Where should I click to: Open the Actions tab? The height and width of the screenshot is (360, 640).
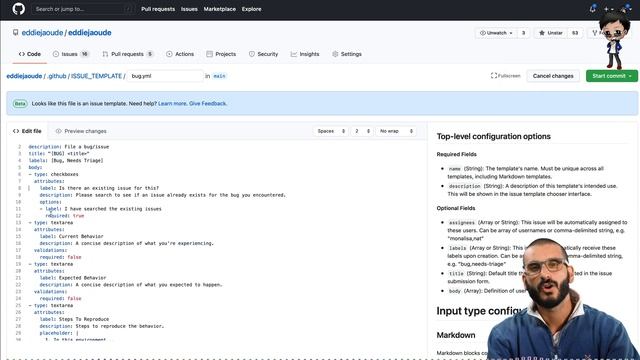[x=180, y=54]
